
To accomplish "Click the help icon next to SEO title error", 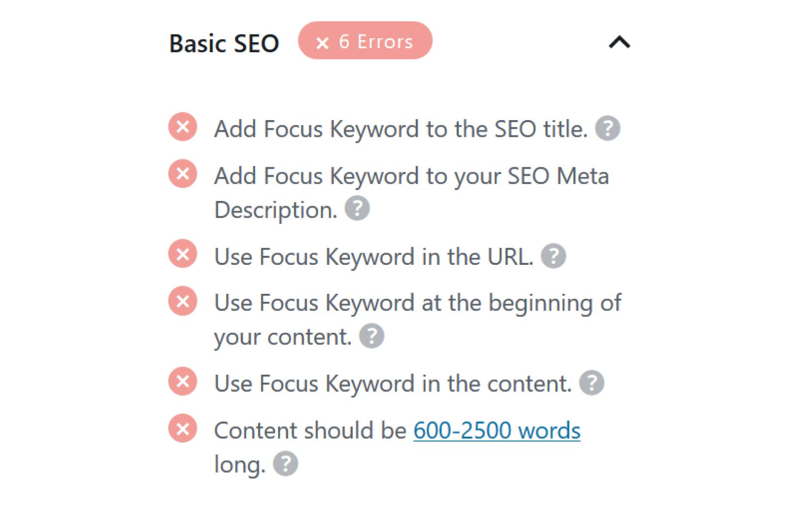I will [609, 128].
